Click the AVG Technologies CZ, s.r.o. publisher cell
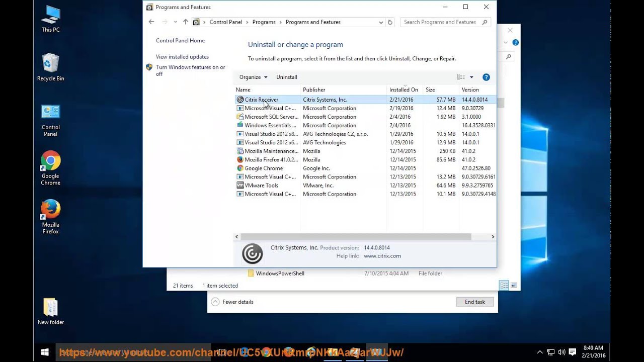 336,134
